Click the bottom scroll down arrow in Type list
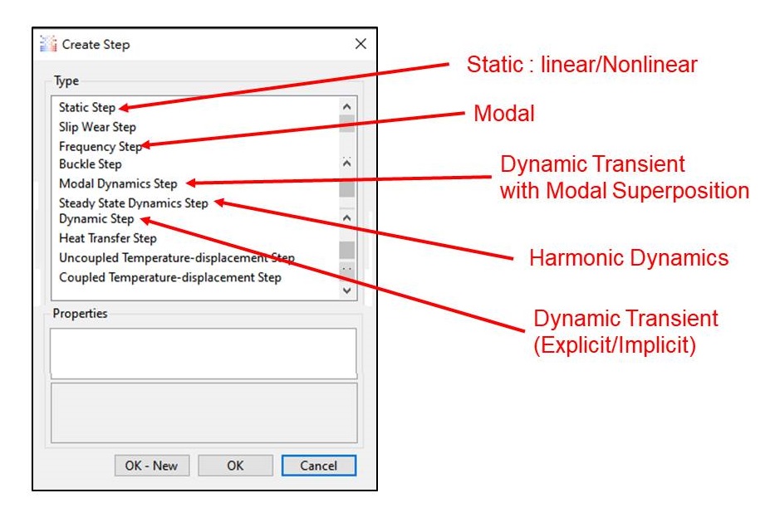The height and width of the screenshot is (532, 775). click(x=347, y=290)
